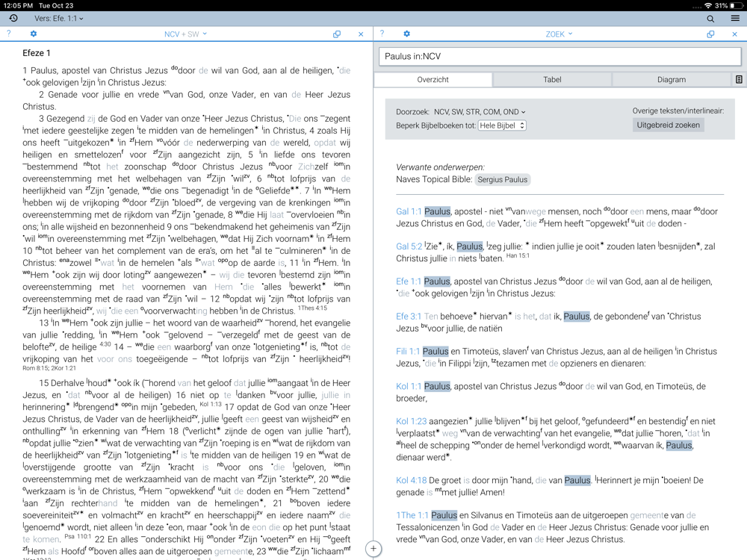Open help question mark in left pane
Image resolution: width=747 pixels, height=560 pixels.
point(9,34)
